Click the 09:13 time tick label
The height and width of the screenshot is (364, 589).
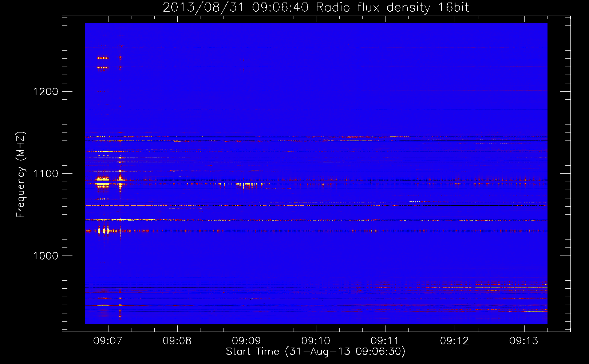coord(524,341)
